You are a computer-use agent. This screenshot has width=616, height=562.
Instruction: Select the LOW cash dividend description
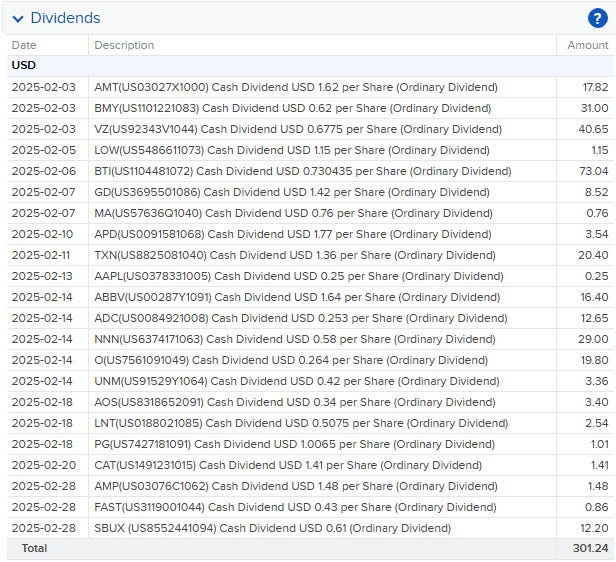point(292,150)
